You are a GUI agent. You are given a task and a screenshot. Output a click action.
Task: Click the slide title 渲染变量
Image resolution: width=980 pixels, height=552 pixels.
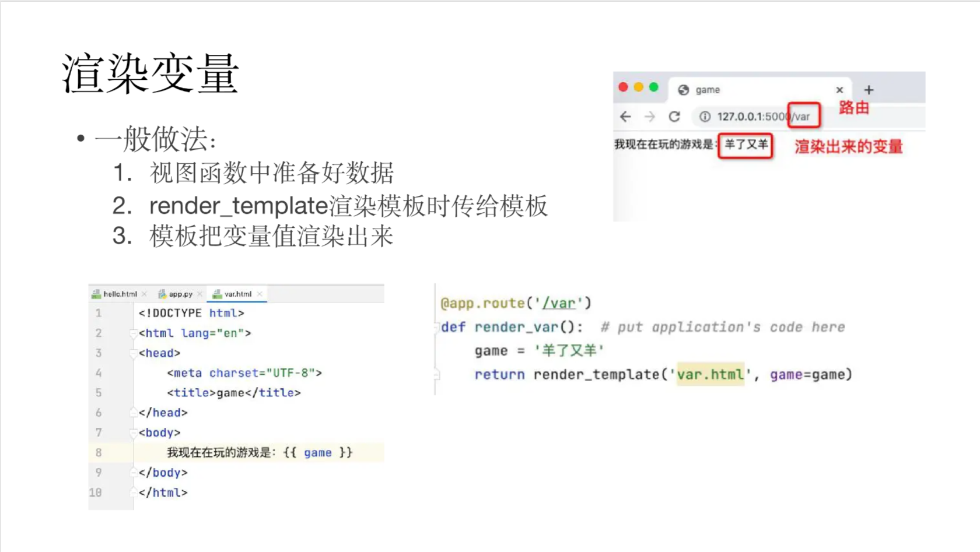pyautogui.click(x=150, y=73)
